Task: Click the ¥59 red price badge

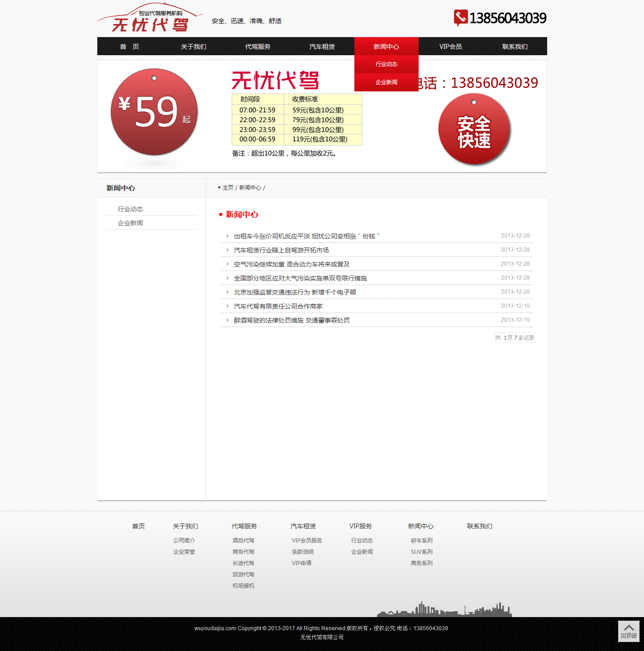Action: 154,112
